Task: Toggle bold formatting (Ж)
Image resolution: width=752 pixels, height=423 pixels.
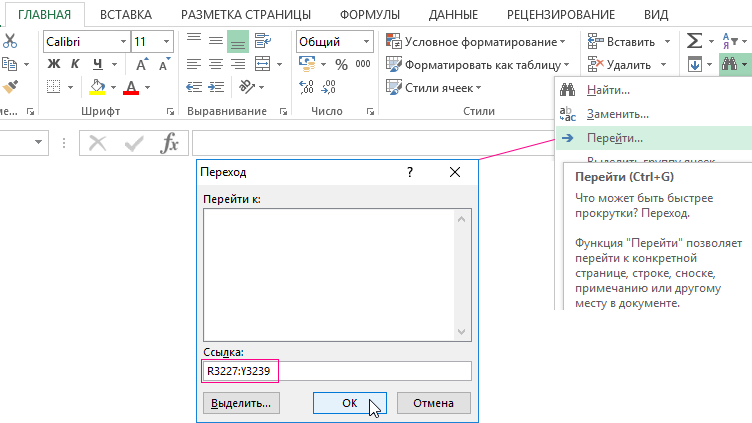Action: [54, 64]
